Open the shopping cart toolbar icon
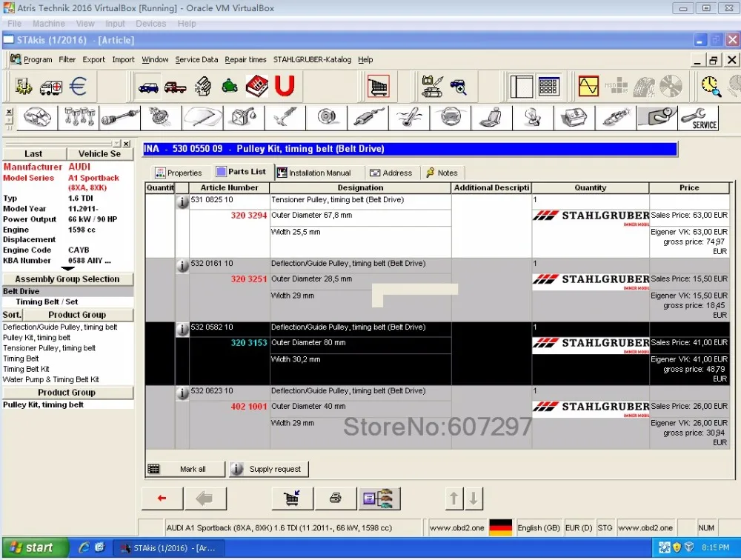Screen dimensions: 741x560 [x=378, y=87]
